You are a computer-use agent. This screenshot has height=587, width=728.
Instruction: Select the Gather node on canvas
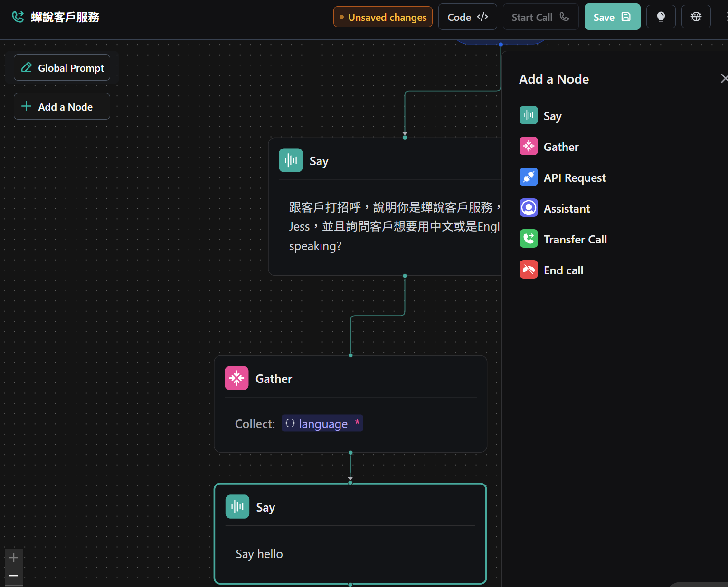(350, 404)
